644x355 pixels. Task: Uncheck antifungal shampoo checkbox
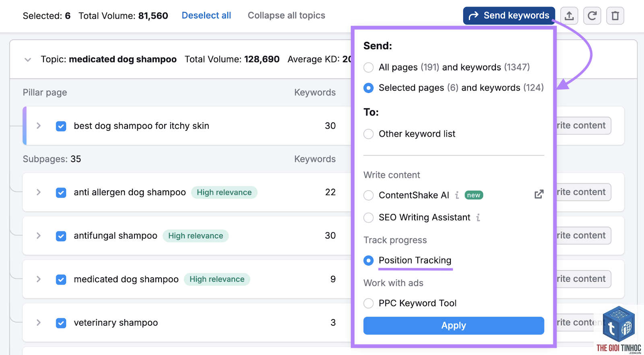click(61, 236)
